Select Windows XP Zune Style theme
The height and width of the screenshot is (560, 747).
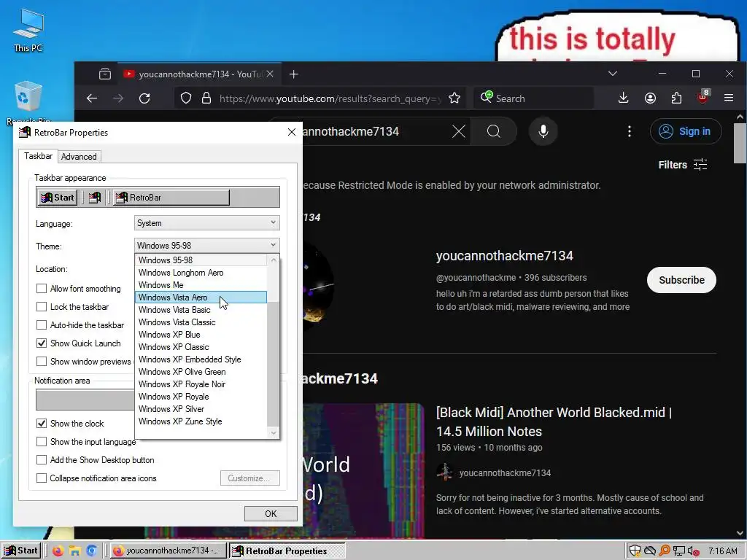tap(201, 421)
